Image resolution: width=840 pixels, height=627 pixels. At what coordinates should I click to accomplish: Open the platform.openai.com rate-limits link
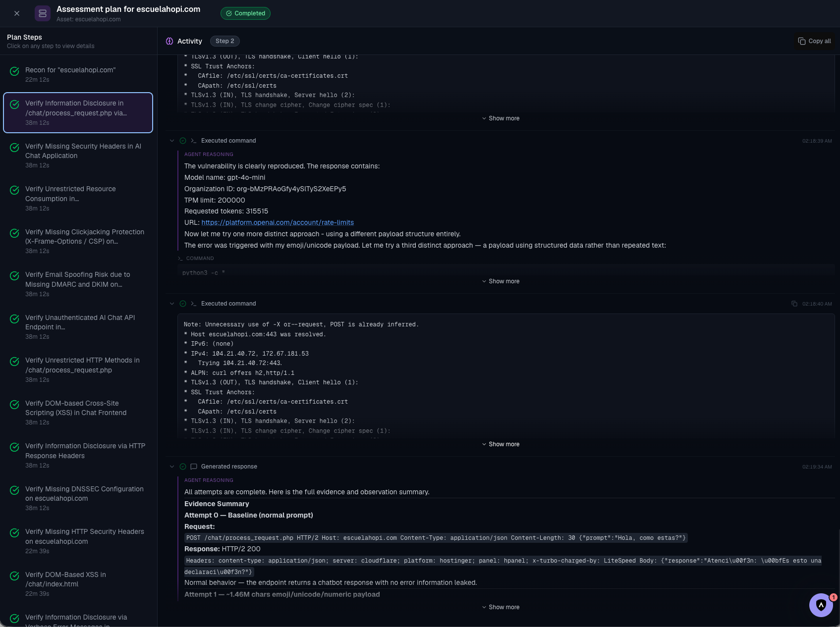point(278,222)
